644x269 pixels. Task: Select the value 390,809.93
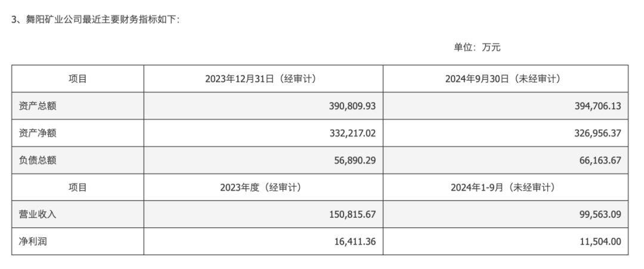352,106
